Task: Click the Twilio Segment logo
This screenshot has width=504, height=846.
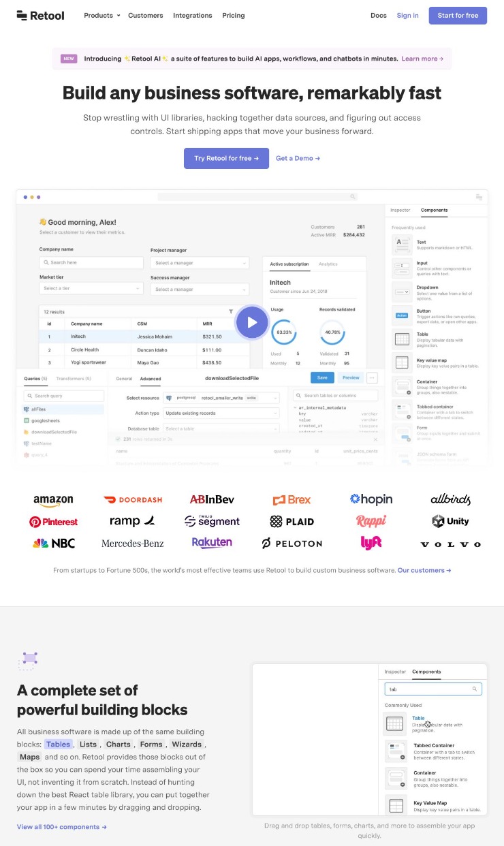Action: pyautogui.click(x=212, y=521)
